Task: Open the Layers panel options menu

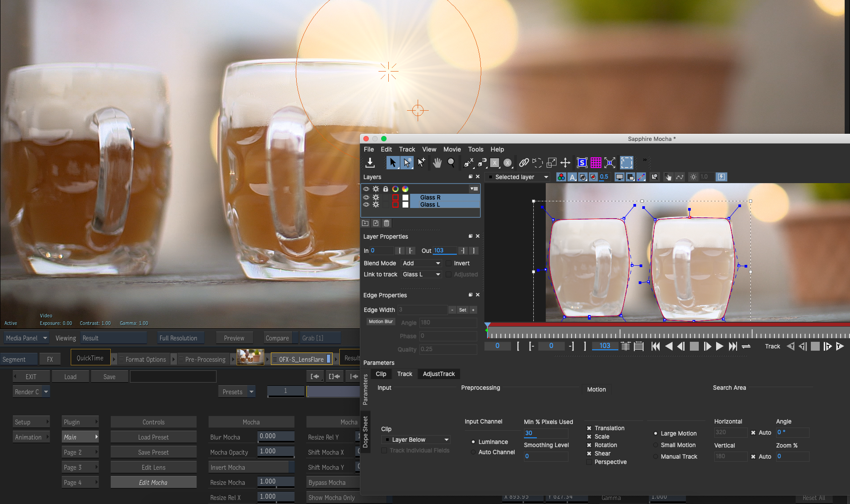Action: pyautogui.click(x=474, y=189)
